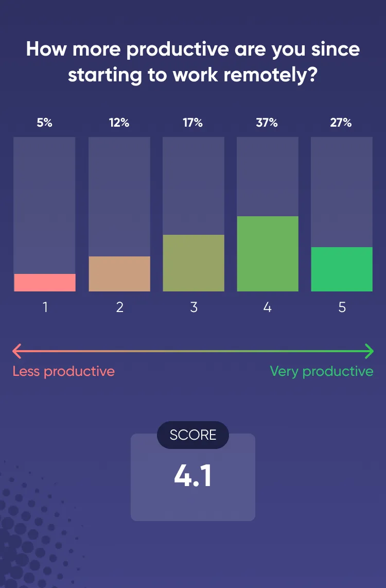
Task: Select the olive bar for rating 3
Action: [x=194, y=263]
